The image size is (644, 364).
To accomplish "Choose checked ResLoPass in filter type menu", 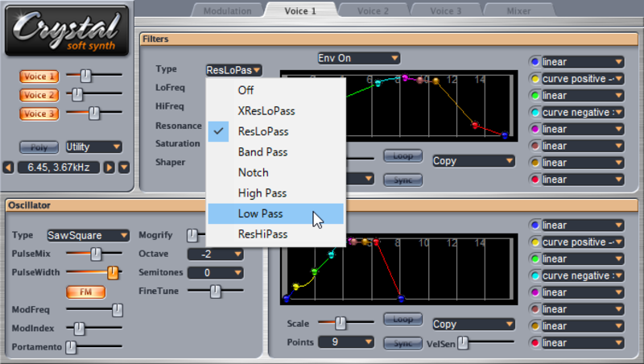I will [275, 131].
